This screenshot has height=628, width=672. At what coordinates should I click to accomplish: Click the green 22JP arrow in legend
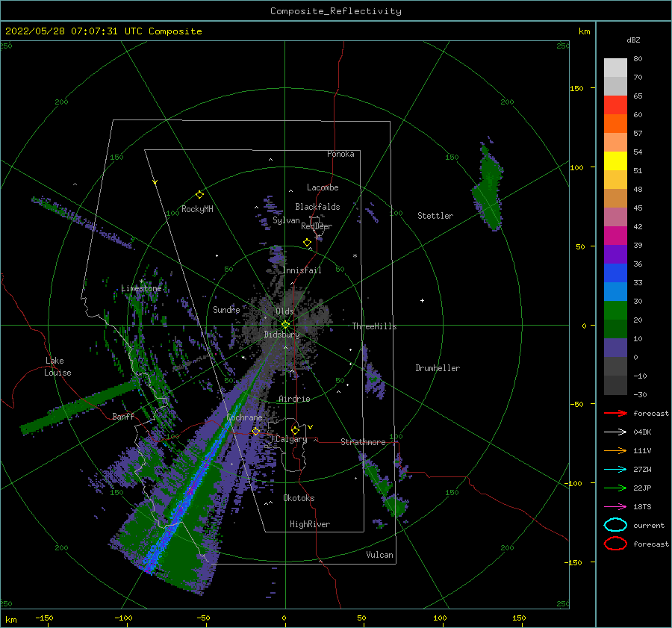tap(615, 488)
